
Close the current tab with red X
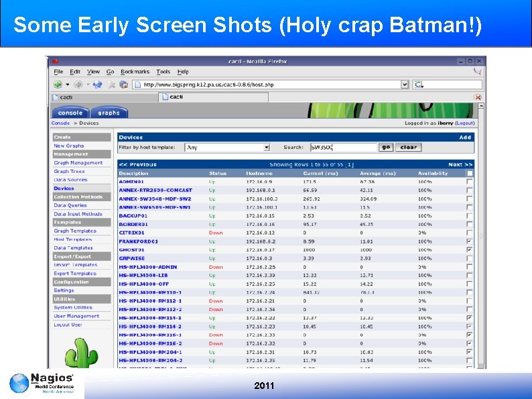[478, 97]
